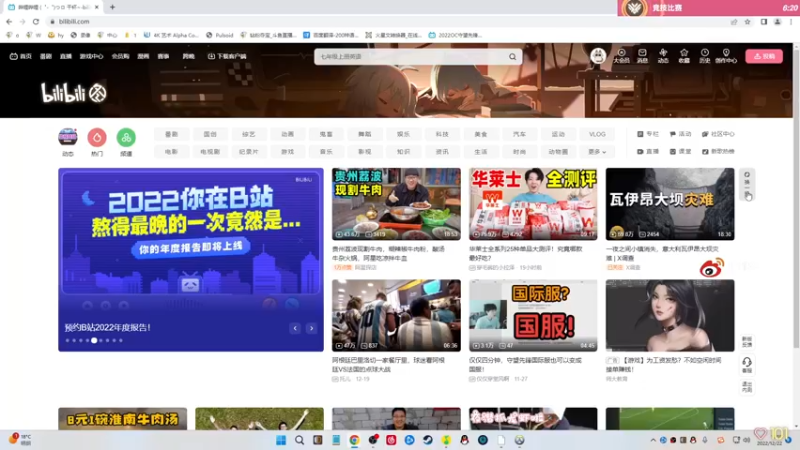Open a new browser tab
Viewport: 800px width, 450px height.
(112, 7)
